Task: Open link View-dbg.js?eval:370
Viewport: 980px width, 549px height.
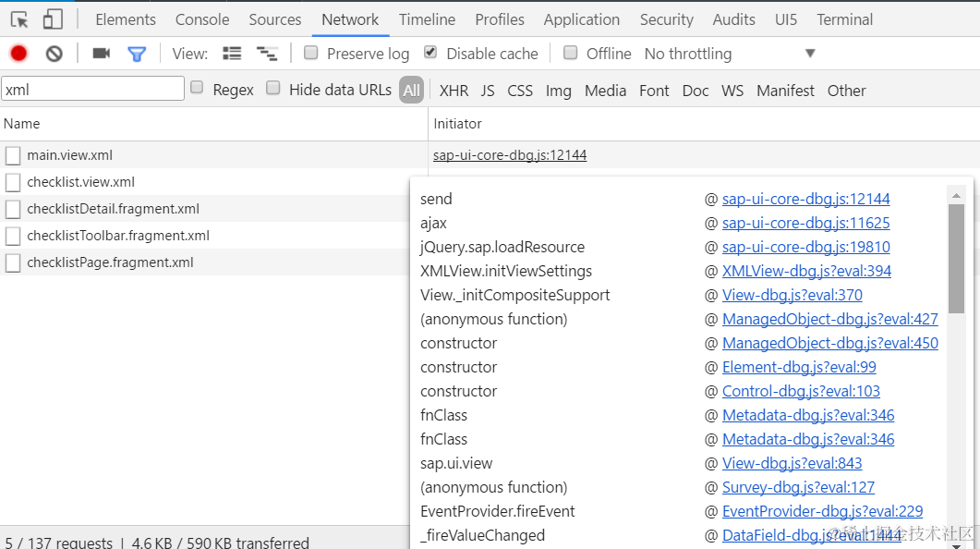Action: [792, 295]
